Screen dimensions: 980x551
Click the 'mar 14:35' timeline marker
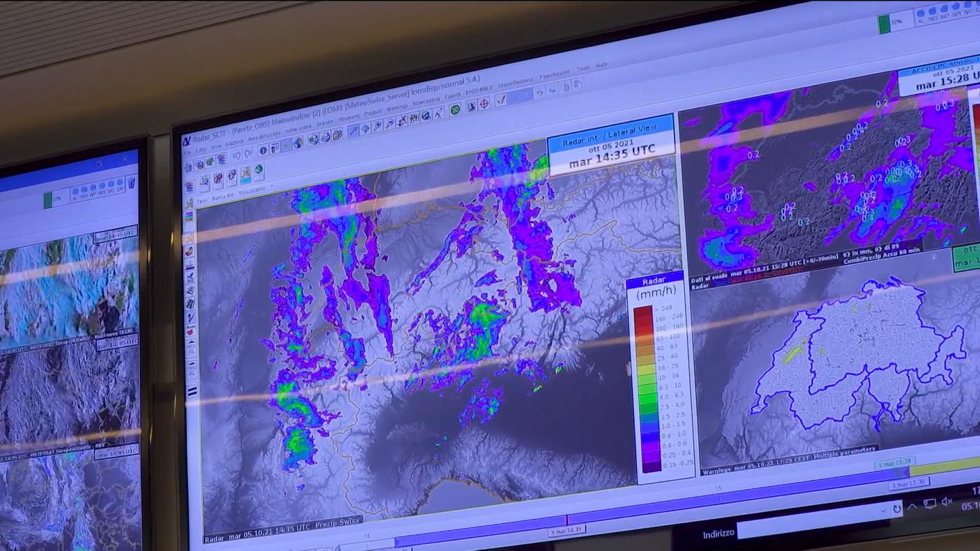click(x=566, y=531)
